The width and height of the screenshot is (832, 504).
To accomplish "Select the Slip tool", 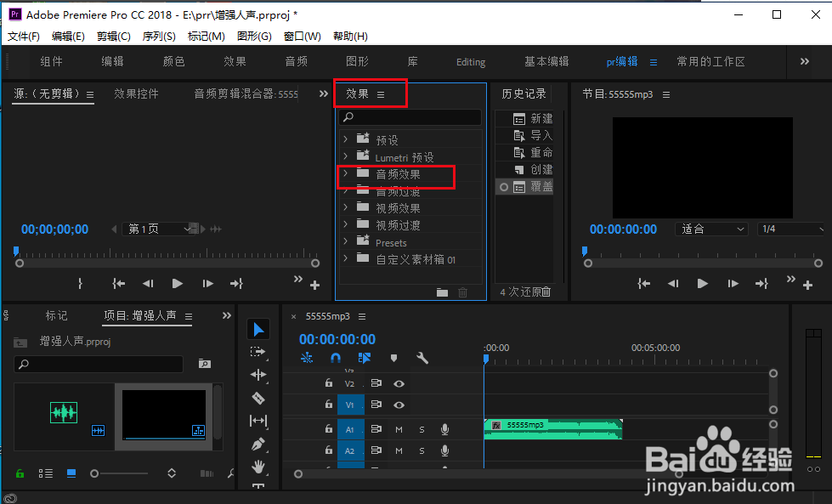I will [258, 421].
